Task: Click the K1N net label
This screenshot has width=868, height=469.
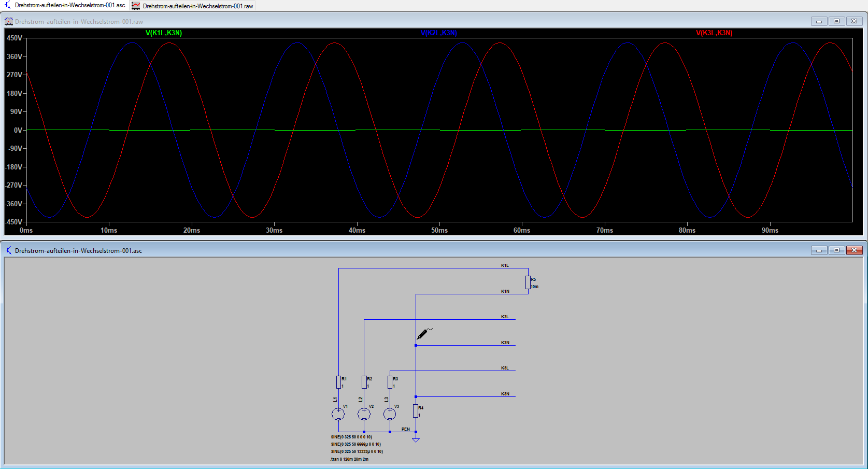Action: click(x=505, y=291)
